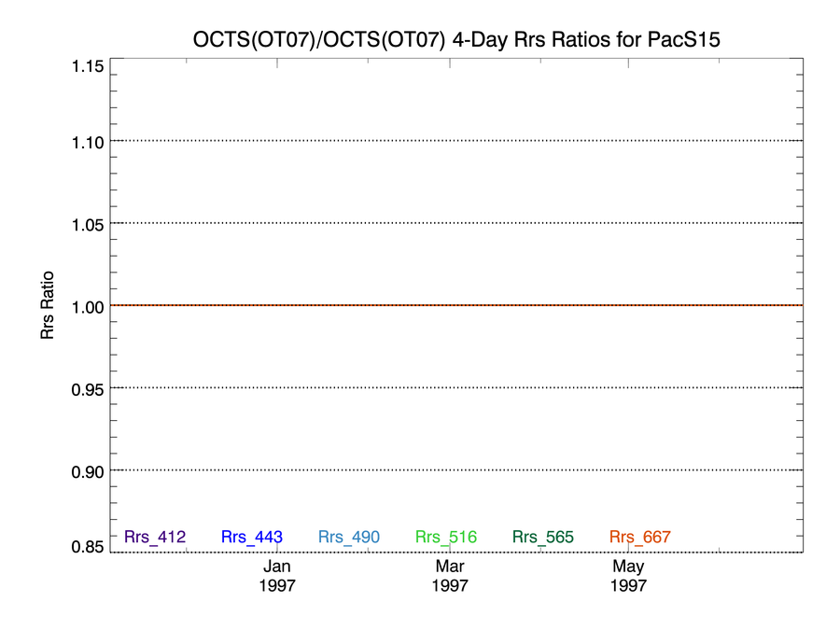The image size is (840, 630).
Task: Click the Rrs_443 legend label
Action: pyautogui.click(x=252, y=537)
